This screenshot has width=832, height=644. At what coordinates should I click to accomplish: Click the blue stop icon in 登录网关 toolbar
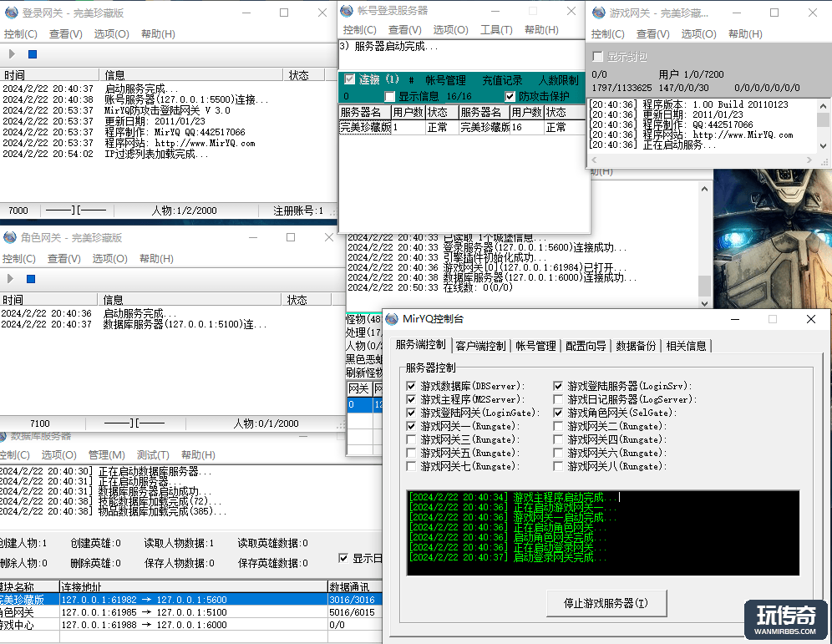click(33, 54)
